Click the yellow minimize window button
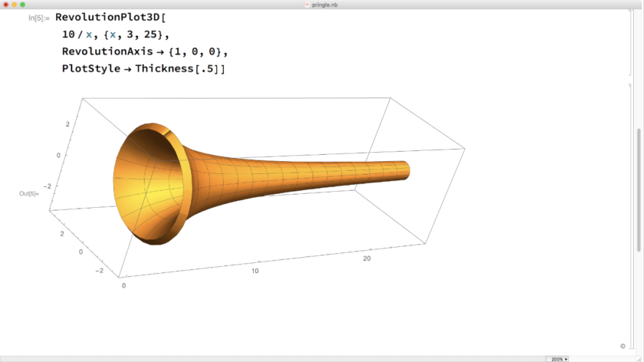The height and width of the screenshot is (362, 644). click(x=15, y=5)
